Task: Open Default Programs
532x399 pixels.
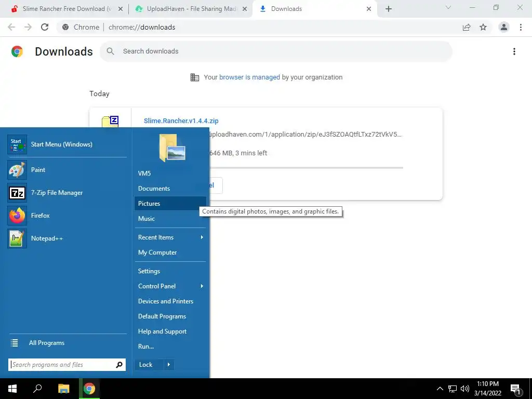Action: click(170, 316)
